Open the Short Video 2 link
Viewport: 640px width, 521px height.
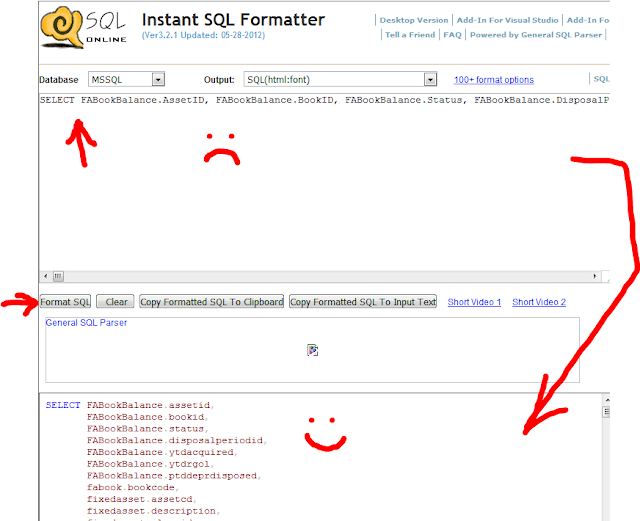[x=539, y=302]
